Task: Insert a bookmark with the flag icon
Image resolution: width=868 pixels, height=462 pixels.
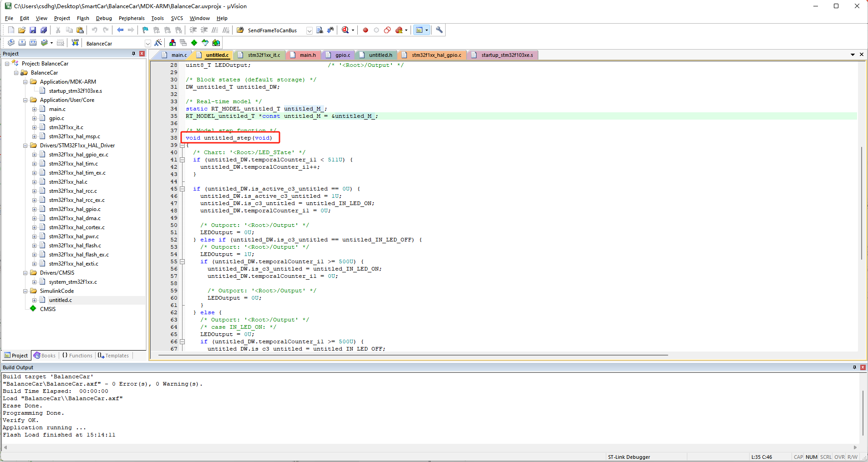Action: point(145,30)
